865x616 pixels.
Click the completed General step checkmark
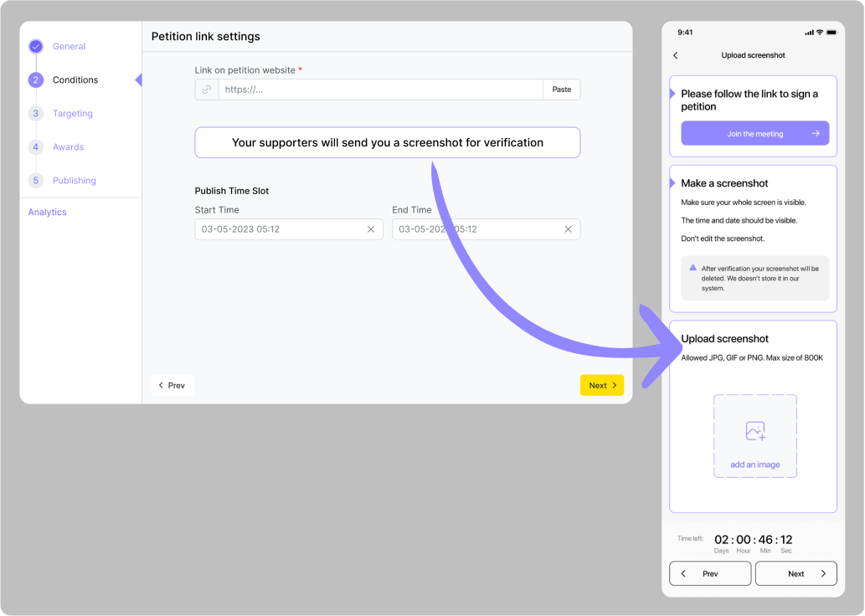tap(35, 47)
